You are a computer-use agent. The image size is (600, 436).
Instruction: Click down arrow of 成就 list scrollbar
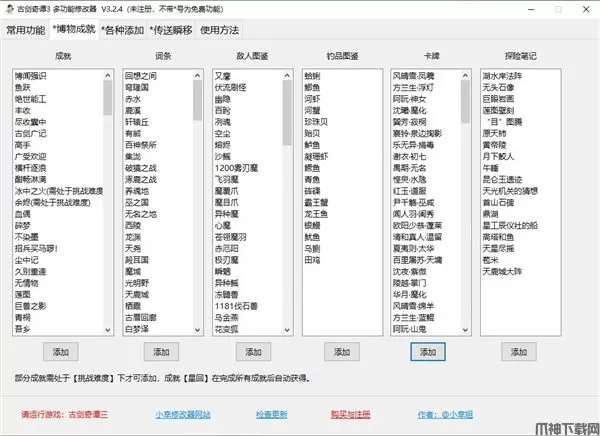108,330
